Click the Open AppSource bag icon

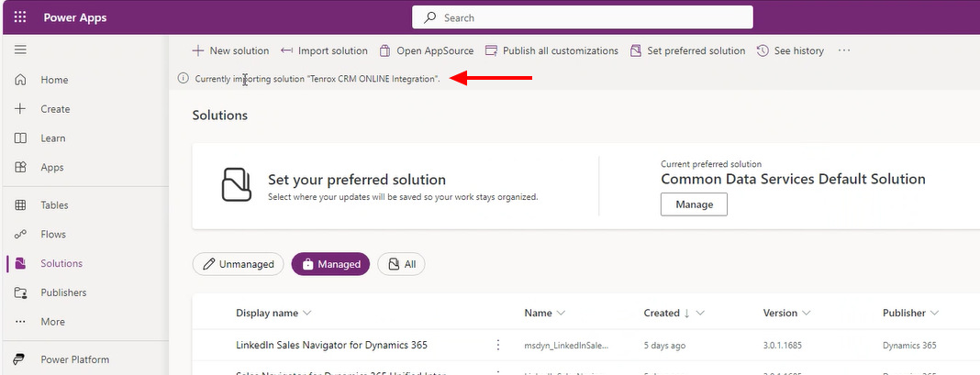tap(385, 50)
